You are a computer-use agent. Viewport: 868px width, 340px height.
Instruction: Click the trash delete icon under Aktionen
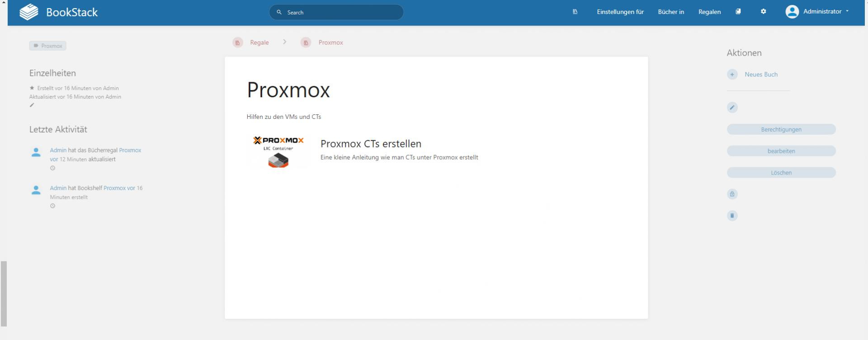[732, 216]
